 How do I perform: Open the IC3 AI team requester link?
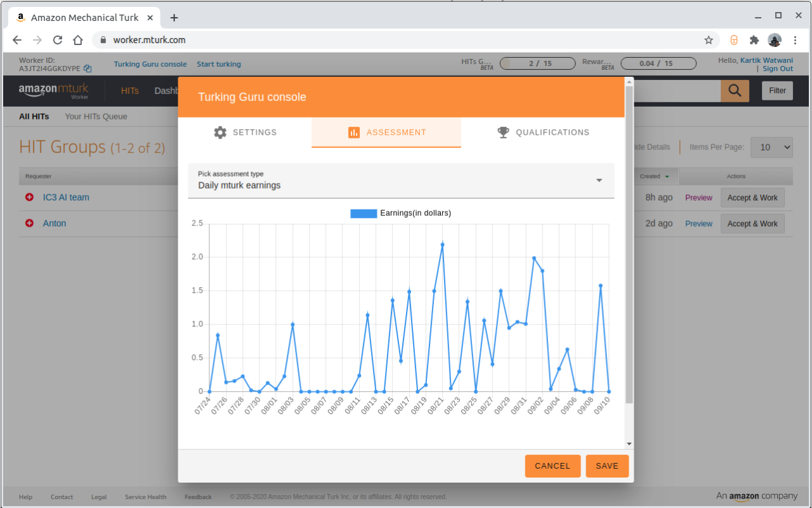pos(66,197)
